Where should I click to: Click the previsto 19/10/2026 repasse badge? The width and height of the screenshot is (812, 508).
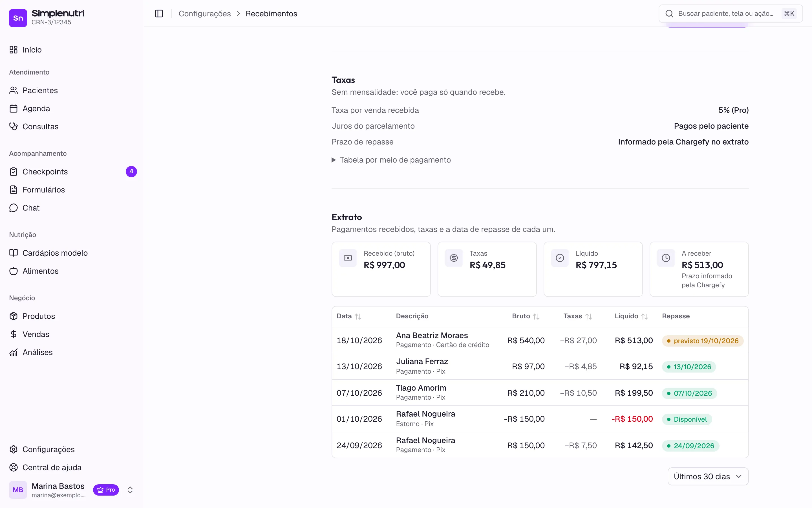coord(703,341)
